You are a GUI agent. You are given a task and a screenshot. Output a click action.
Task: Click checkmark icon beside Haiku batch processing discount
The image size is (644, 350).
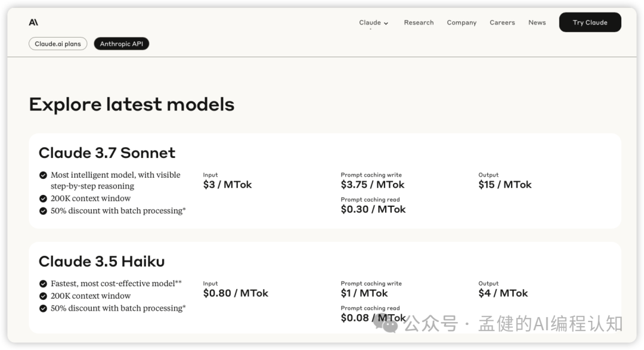[43, 308]
